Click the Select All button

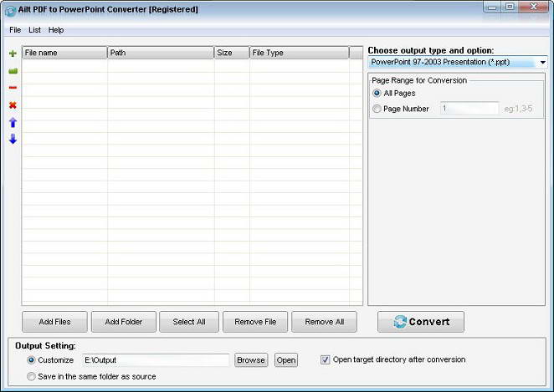coord(189,322)
